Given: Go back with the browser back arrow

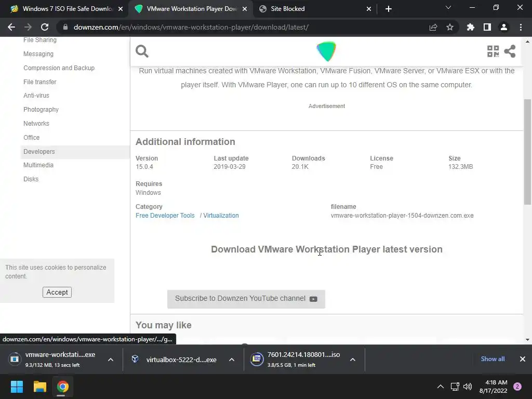Looking at the screenshot, I should point(11,27).
